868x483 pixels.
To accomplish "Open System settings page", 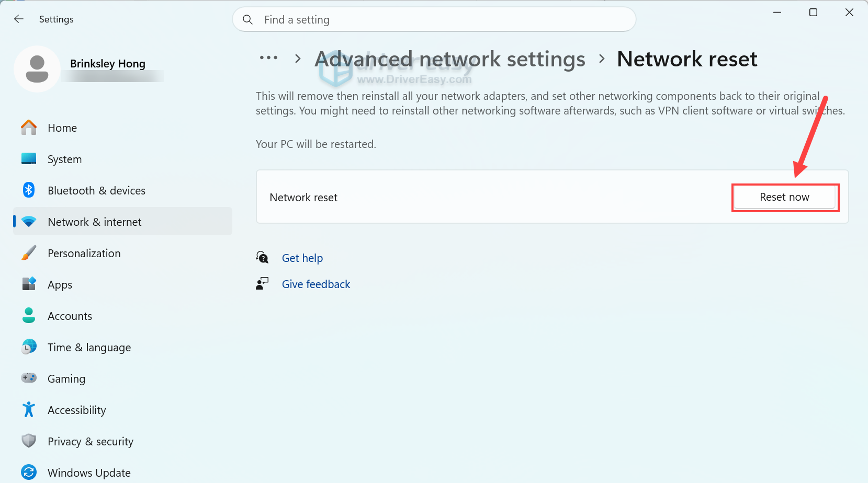I will pyautogui.click(x=122, y=159).
